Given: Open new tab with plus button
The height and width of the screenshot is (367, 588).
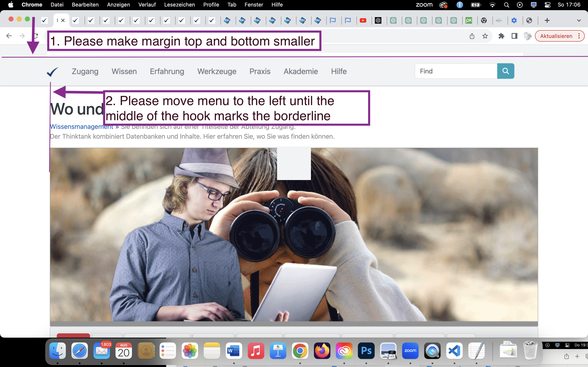Looking at the screenshot, I should (547, 20).
